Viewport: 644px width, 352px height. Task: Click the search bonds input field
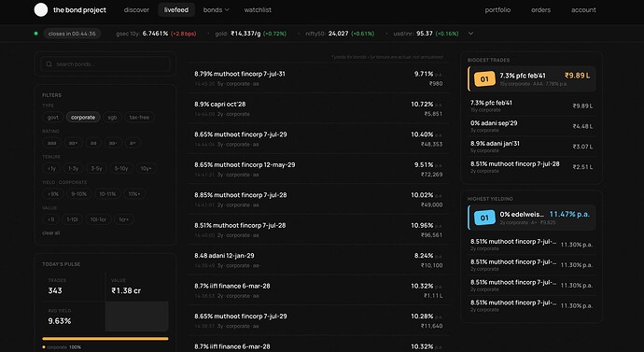(x=105, y=64)
